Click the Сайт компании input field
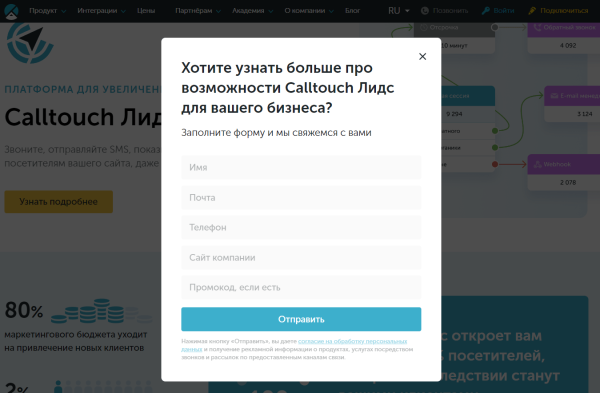 pyautogui.click(x=301, y=258)
